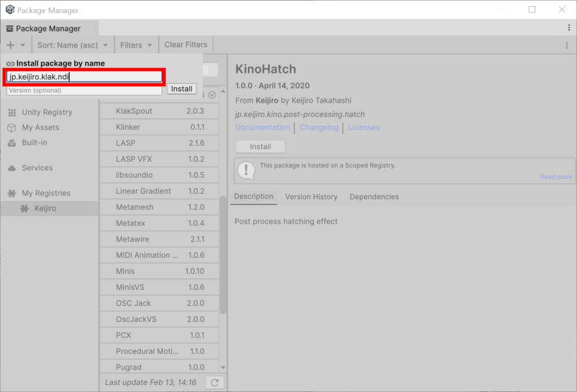Open the Dependencies tab
This screenshot has height=392, width=577.
coord(374,197)
